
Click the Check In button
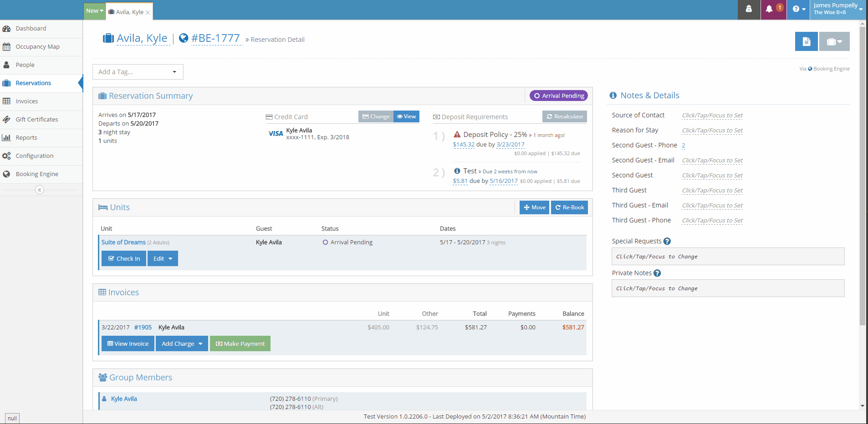(x=124, y=258)
